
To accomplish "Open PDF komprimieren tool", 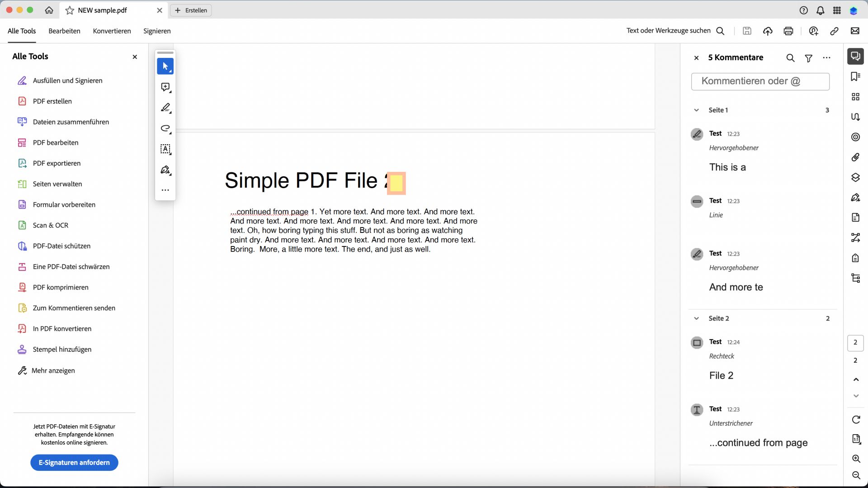I will point(53,287).
